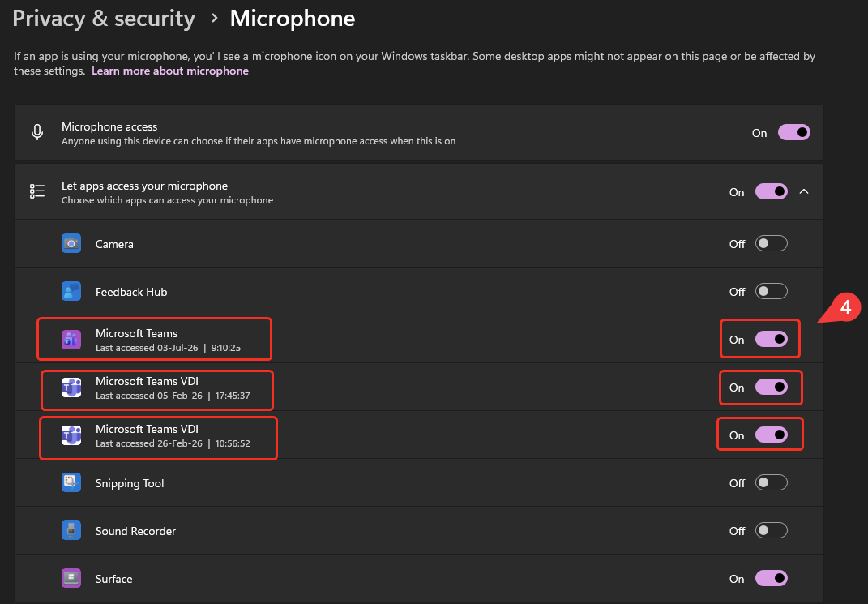Click the Surface app icon

click(x=71, y=579)
